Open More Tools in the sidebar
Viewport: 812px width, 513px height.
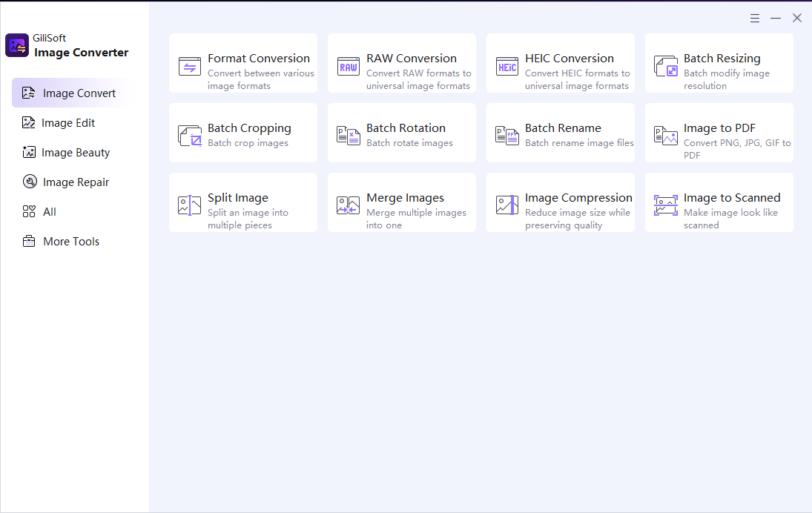70,241
